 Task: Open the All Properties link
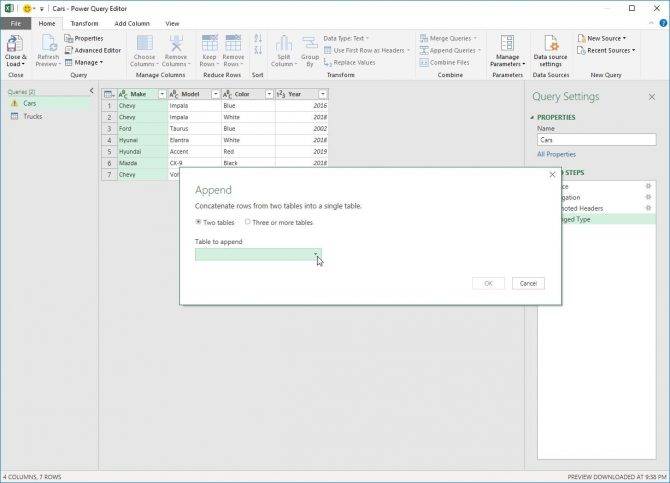pyautogui.click(x=556, y=154)
